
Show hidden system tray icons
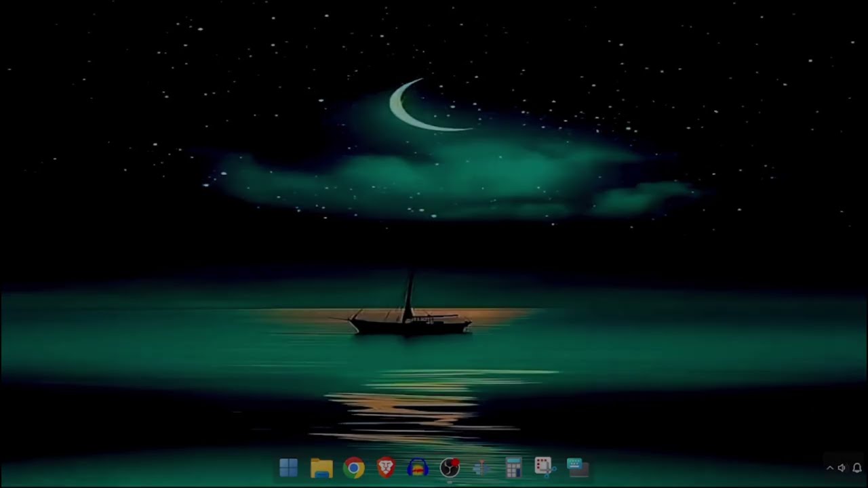point(829,468)
